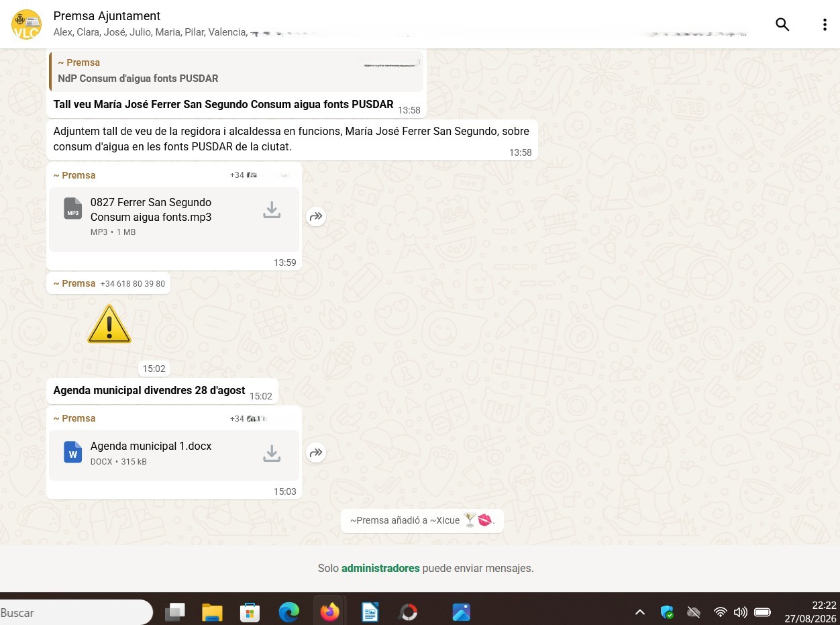Open the document editor taskbar icon
The height and width of the screenshot is (625, 840).
370,612
